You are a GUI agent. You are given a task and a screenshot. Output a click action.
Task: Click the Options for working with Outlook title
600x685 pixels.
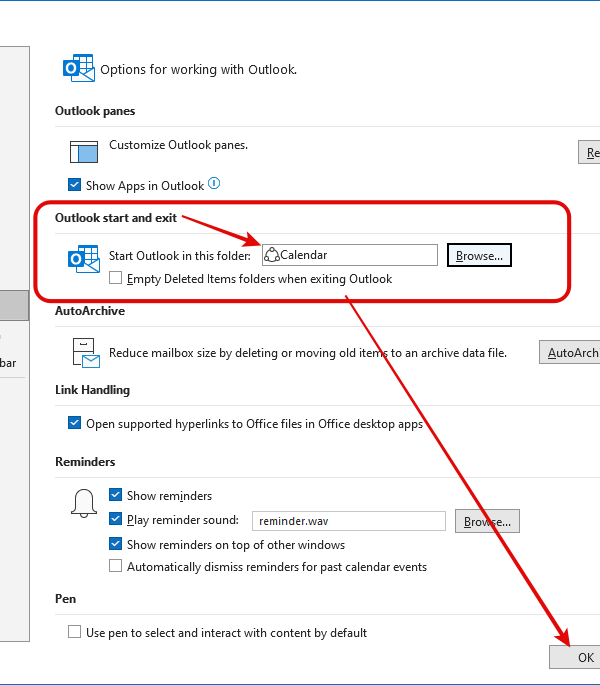tap(198, 69)
